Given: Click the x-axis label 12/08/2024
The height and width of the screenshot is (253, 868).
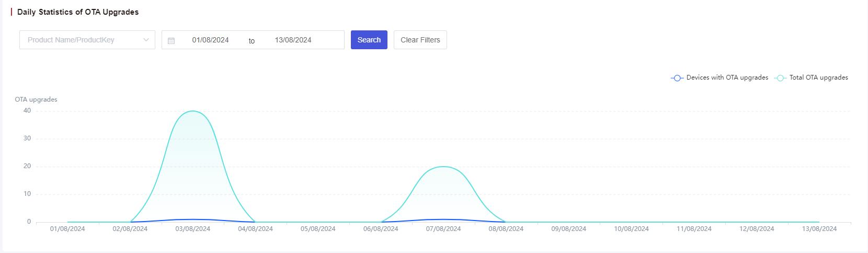Looking at the screenshot, I should click(757, 229).
